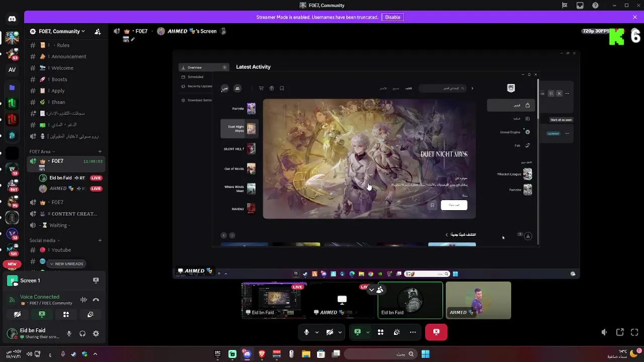Open activities icon in bottom call controls

pos(380,332)
